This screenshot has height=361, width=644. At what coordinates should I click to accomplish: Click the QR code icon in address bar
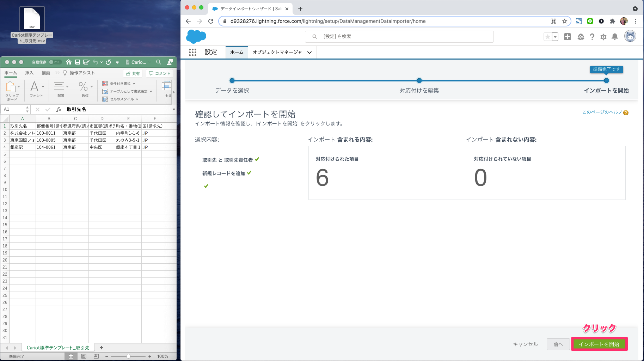(x=553, y=21)
